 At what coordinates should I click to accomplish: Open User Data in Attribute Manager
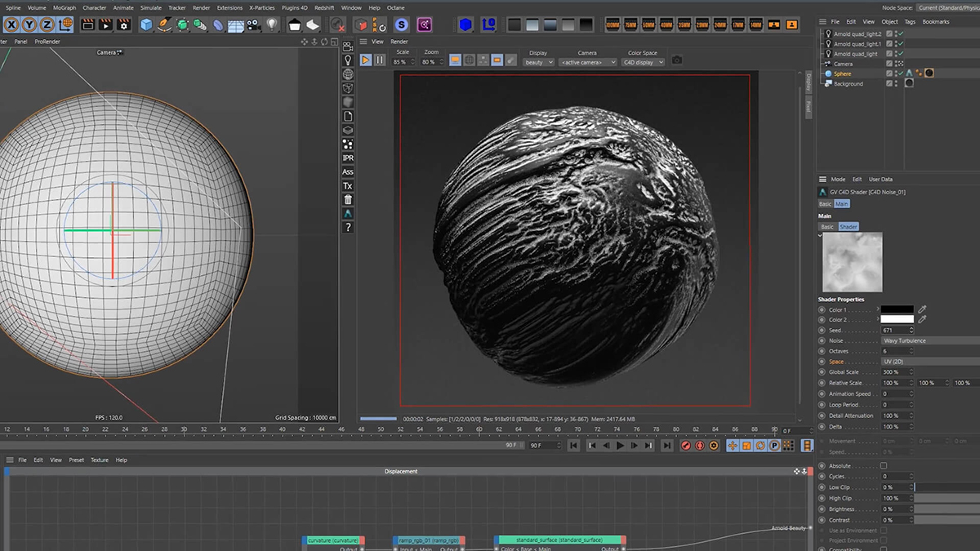[x=880, y=179]
